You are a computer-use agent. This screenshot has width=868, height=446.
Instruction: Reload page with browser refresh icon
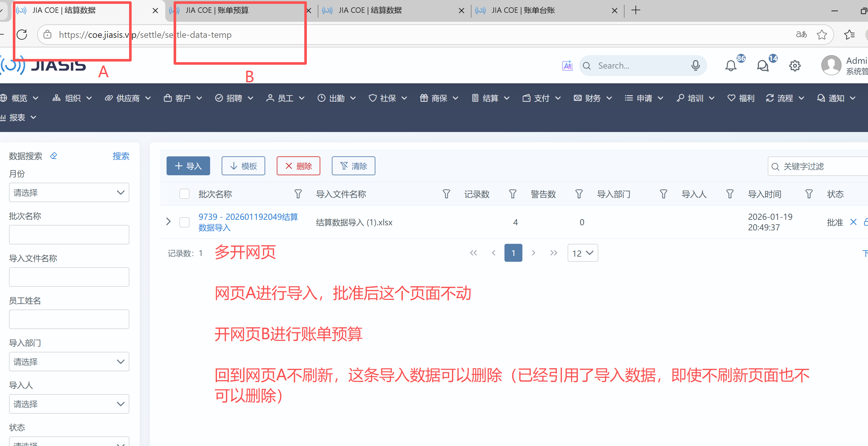22,35
